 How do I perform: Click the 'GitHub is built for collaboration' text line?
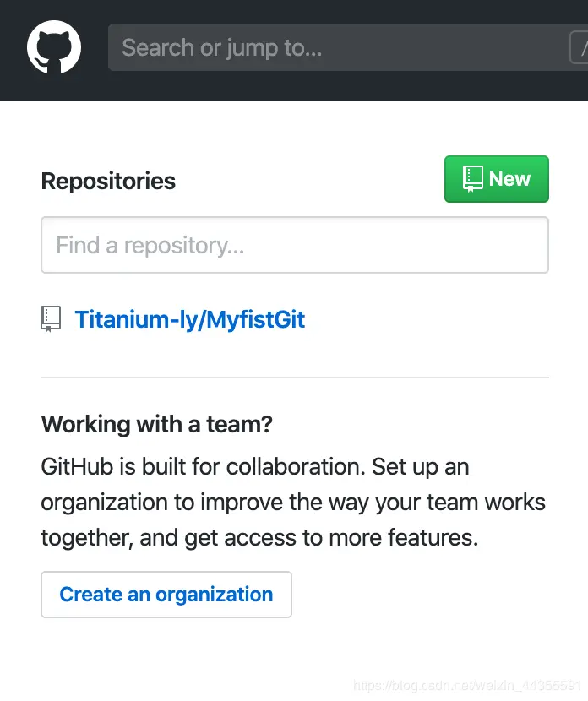255,467
